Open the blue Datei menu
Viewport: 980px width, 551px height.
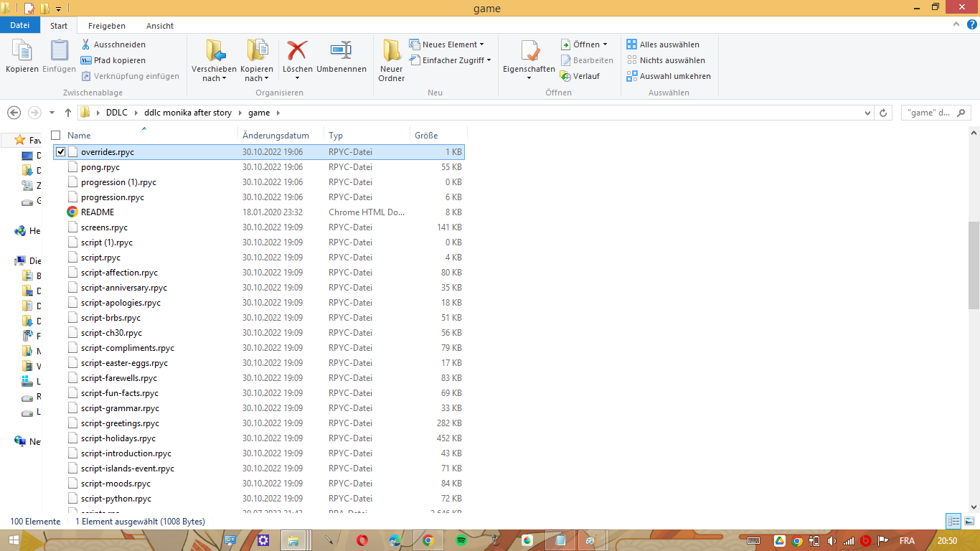[x=19, y=24]
